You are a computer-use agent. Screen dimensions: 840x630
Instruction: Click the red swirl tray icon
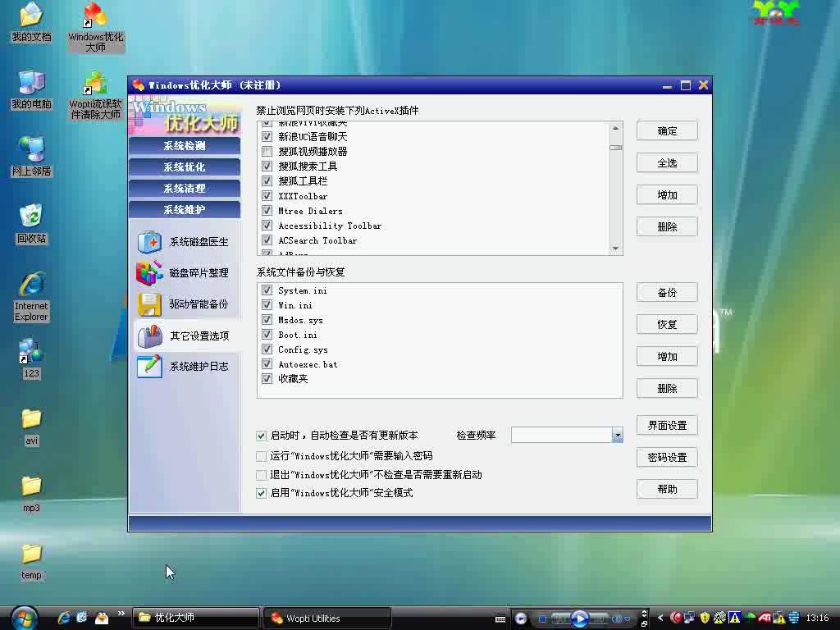pos(676,618)
